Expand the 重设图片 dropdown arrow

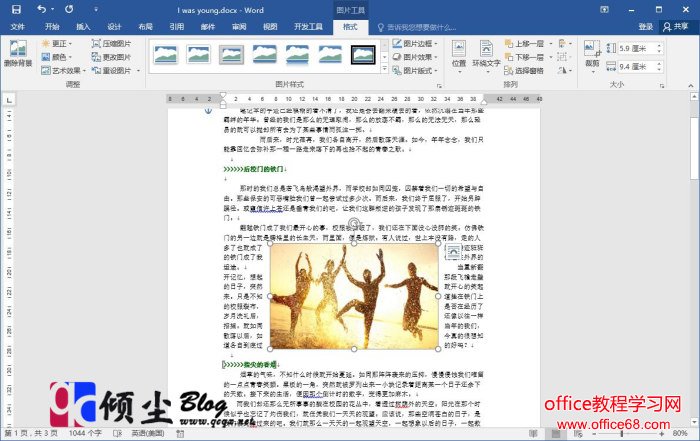(138, 71)
